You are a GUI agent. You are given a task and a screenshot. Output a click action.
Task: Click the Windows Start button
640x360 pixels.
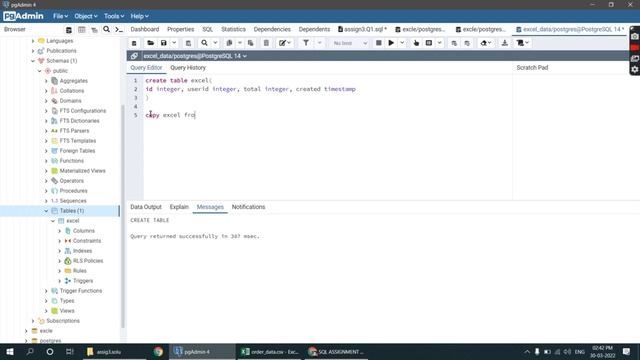tap(10, 351)
